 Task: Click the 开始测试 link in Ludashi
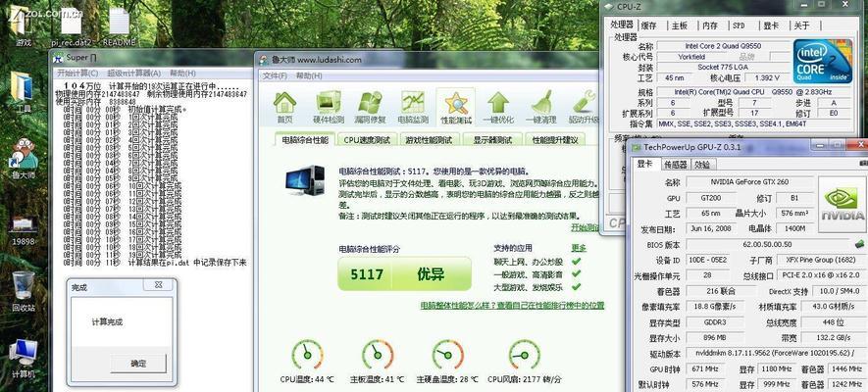tap(586, 227)
